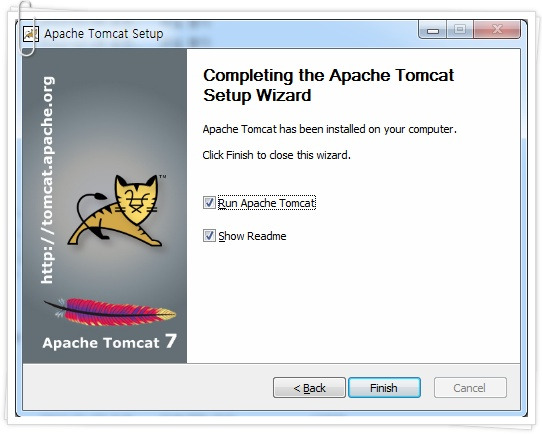Click the 'Click Finish to close this wizard' text
This screenshot has height=435, width=542.
(277, 155)
